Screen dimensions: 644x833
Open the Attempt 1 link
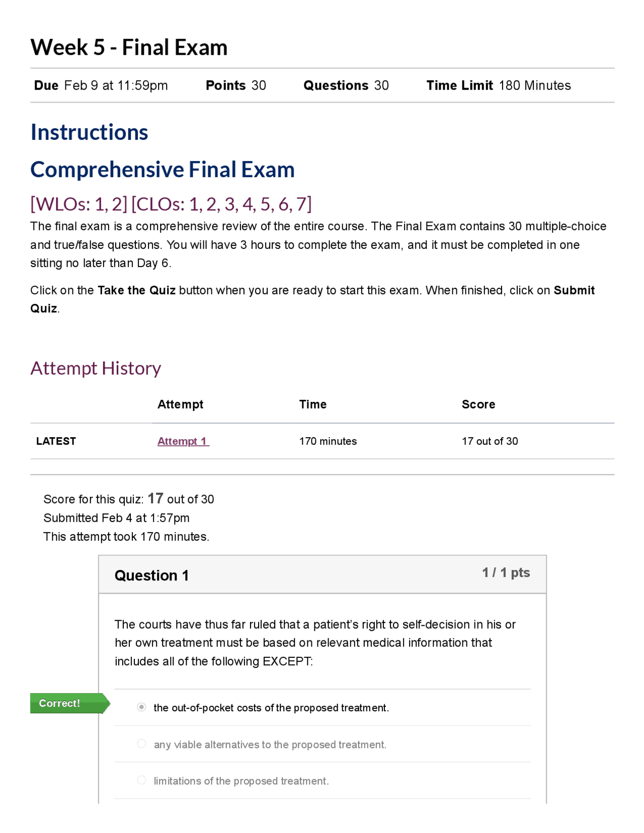[182, 441]
